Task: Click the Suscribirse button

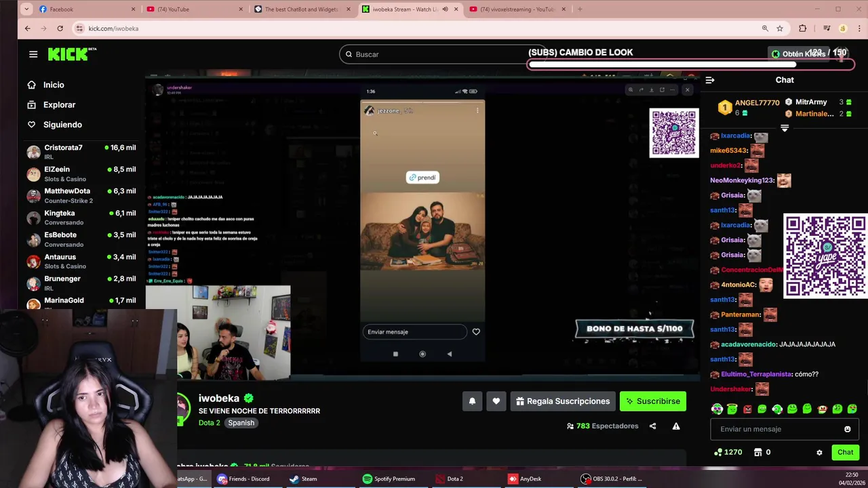Action: 653,401
